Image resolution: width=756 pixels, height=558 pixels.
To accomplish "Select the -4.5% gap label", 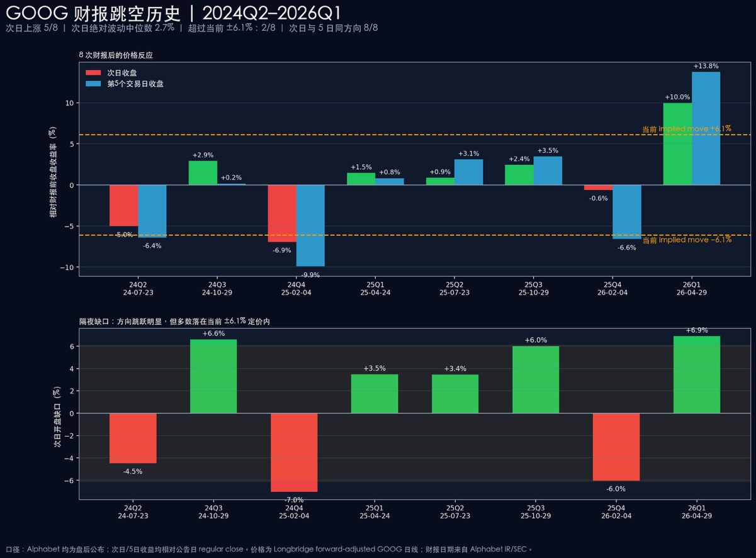I will pyautogui.click(x=133, y=471).
